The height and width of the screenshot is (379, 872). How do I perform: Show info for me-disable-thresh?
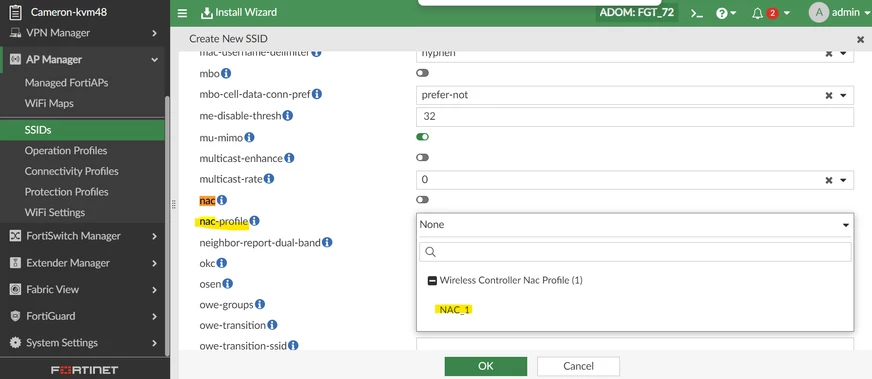[x=288, y=116]
